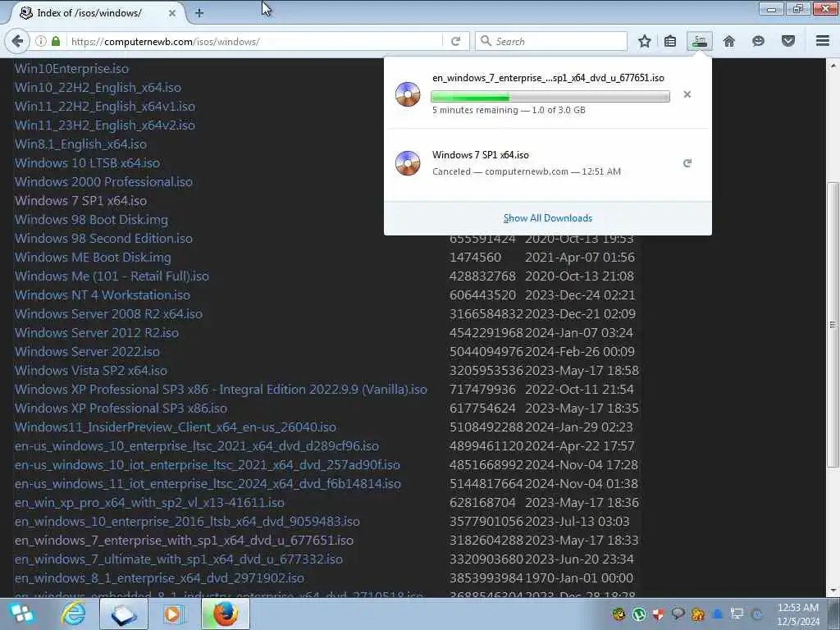Viewport: 840px width, 630px height.
Task: Download Windows11_InsiderPreview_Client_x64_en-us_26040.iso
Action: pyautogui.click(x=176, y=427)
